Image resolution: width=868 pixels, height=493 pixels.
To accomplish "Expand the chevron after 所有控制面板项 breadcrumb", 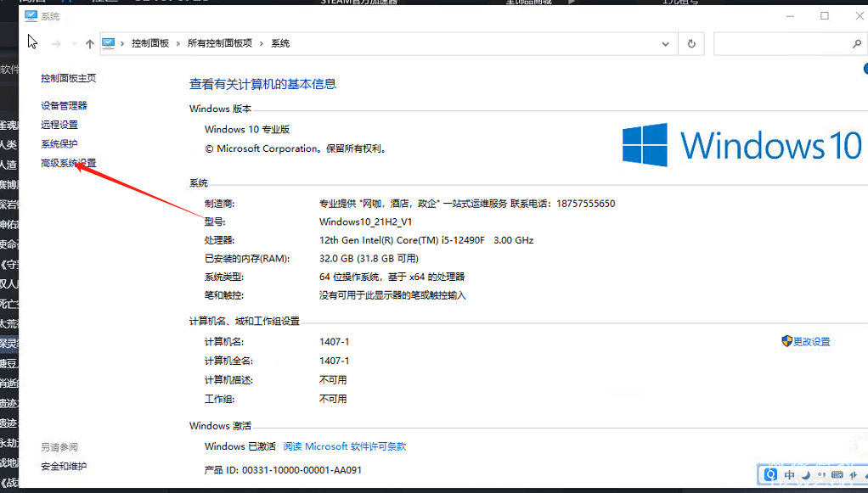I will [x=262, y=44].
